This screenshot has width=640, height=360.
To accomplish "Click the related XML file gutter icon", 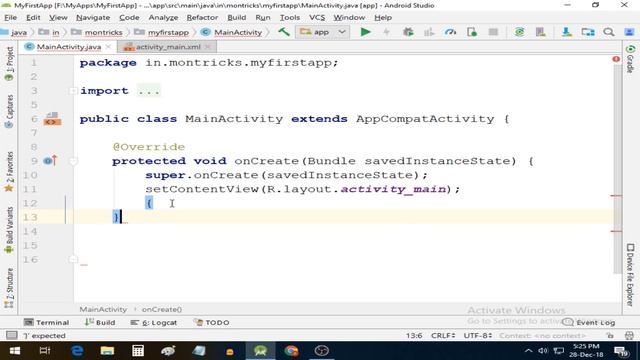I will pyautogui.click(x=52, y=119).
